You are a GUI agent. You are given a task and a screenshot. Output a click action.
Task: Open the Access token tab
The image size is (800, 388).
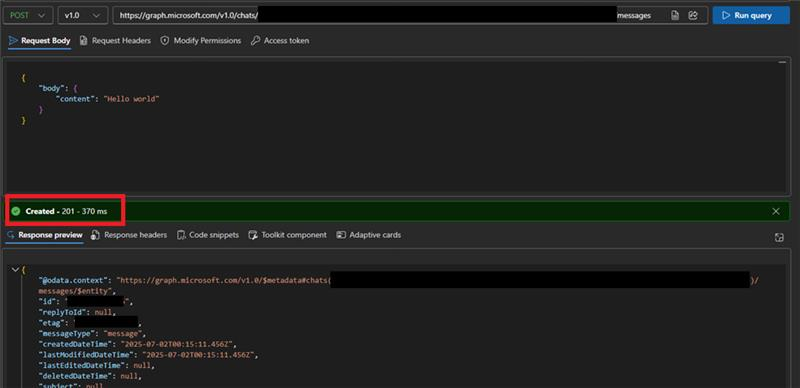point(280,41)
